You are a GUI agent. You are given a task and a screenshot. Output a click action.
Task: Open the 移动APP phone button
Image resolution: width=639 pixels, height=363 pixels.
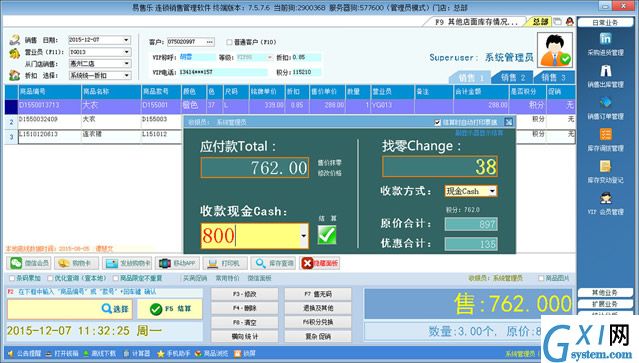coord(178,263)
